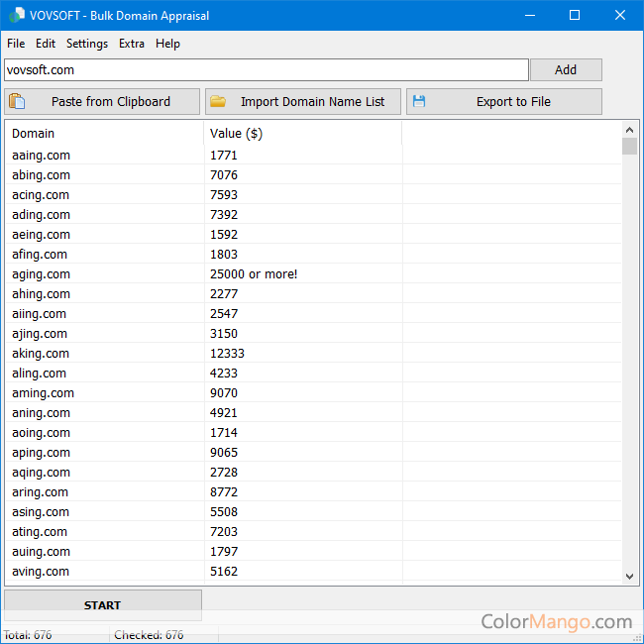Open the Extra menu
This screenshot has height=644, width=644.
[x=132, y=44]
